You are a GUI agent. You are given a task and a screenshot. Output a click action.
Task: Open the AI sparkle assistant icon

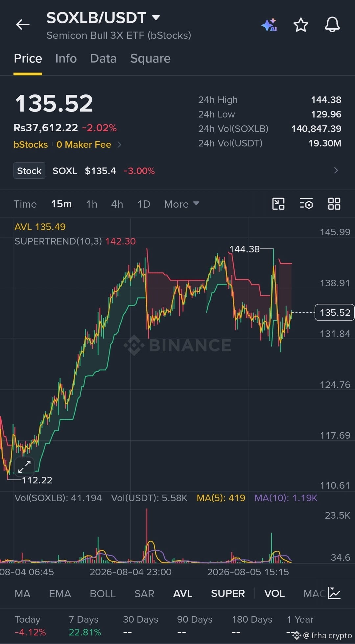(269, 25)
